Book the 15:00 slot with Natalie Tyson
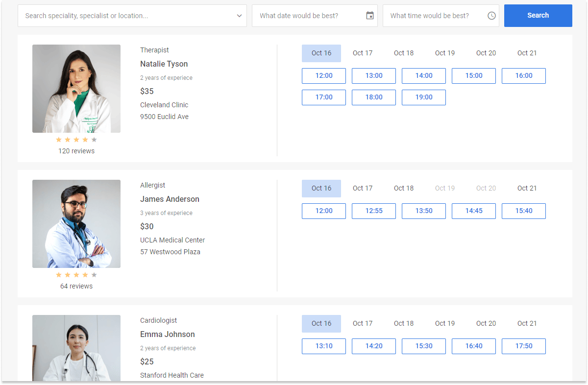Image resolution: width=588 pixels, height=385 pixels. click(x=474, y=76)
